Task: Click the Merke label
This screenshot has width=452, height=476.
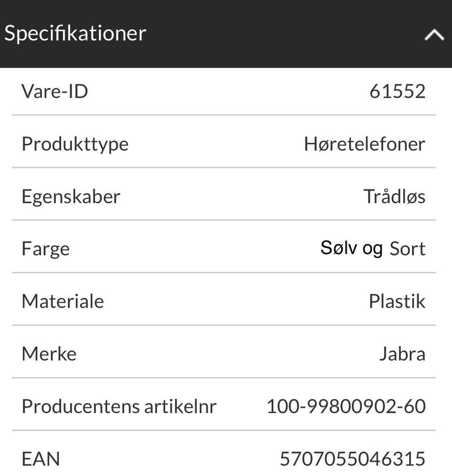Action: [x=49, y=354]
